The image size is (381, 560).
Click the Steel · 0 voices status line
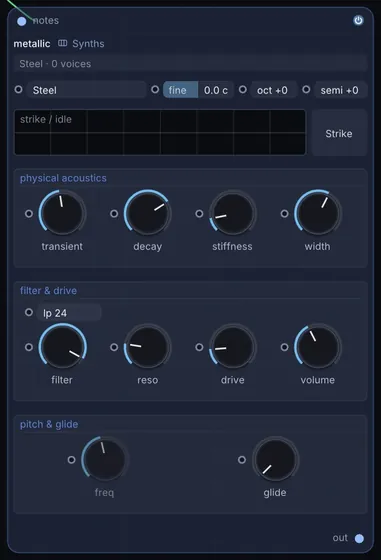190,64
